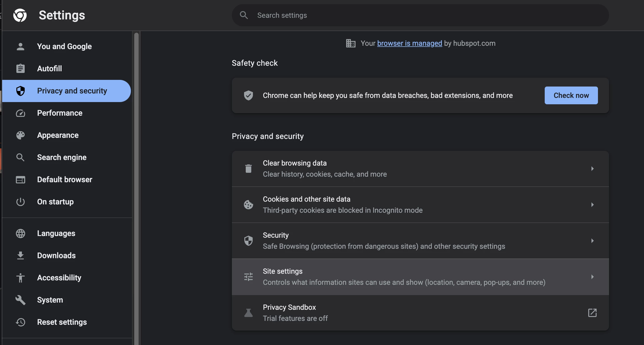Click the System wrench icon
Viewport: 644px width, 345px height.
tap(21, 300)
